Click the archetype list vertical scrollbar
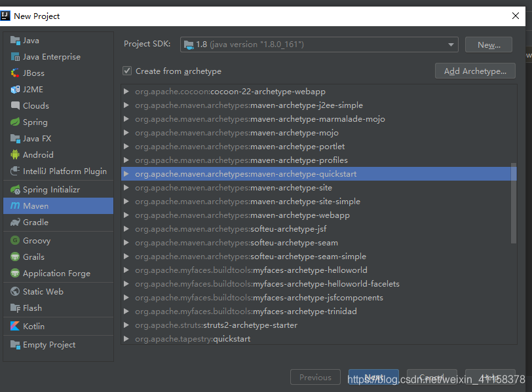 point(514,204)
